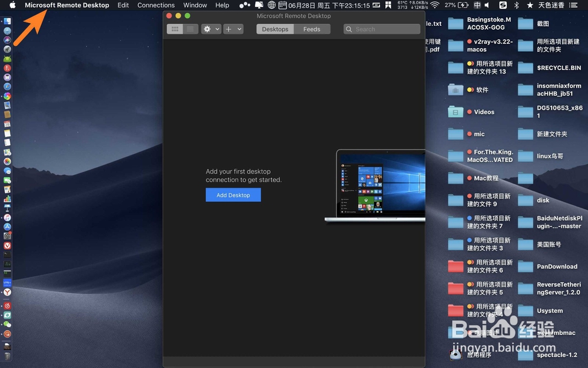Expand the gear dropdown chevron
The height and width of the screenshot is (368, 588).
pos(217,28)
